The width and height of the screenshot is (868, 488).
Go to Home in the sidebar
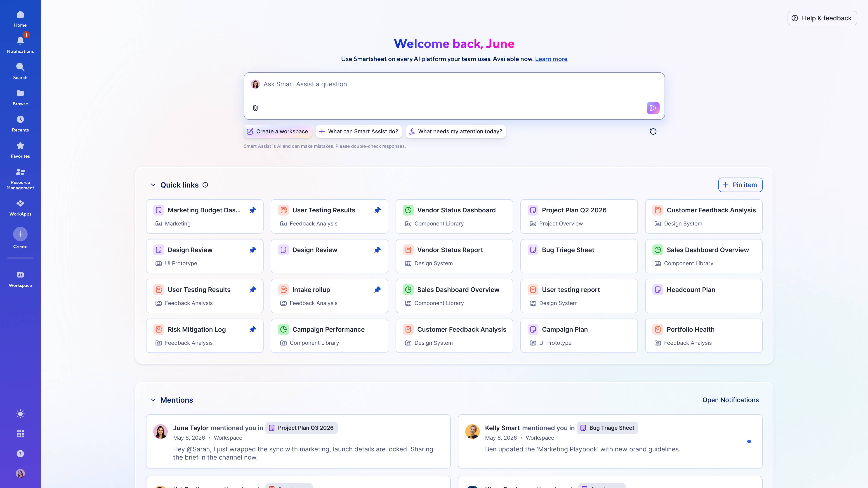(20, 19)
